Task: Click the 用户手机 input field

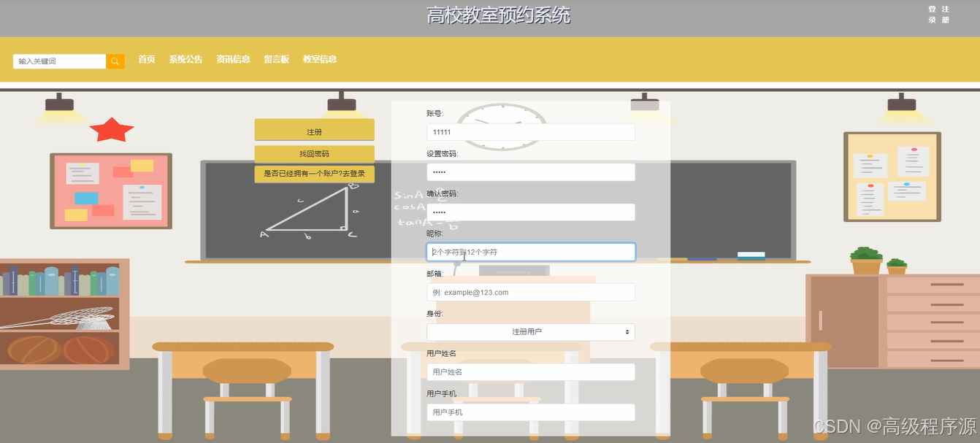Action: tap(531, 412)
